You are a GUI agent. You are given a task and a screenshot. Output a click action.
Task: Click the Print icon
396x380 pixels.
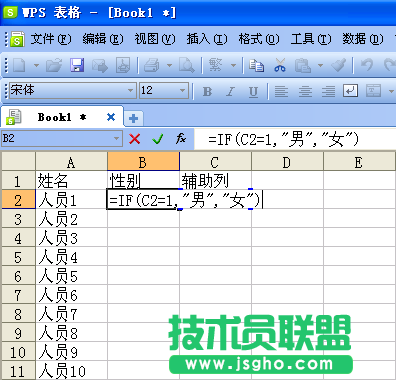[152, 65]
